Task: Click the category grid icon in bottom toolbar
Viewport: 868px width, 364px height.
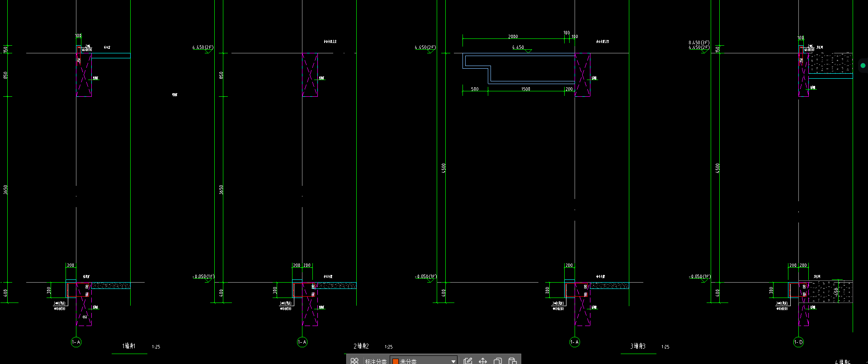Action: (x=354, y=361)
